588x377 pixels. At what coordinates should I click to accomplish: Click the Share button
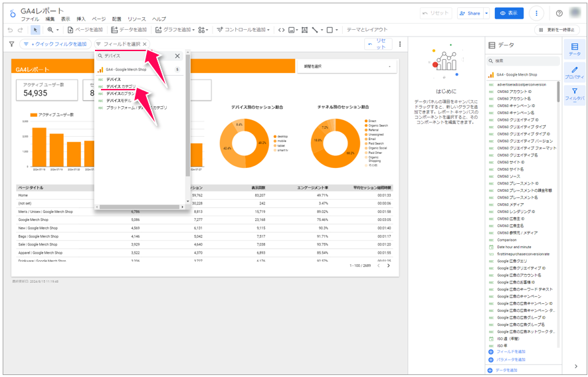[470, 13]
